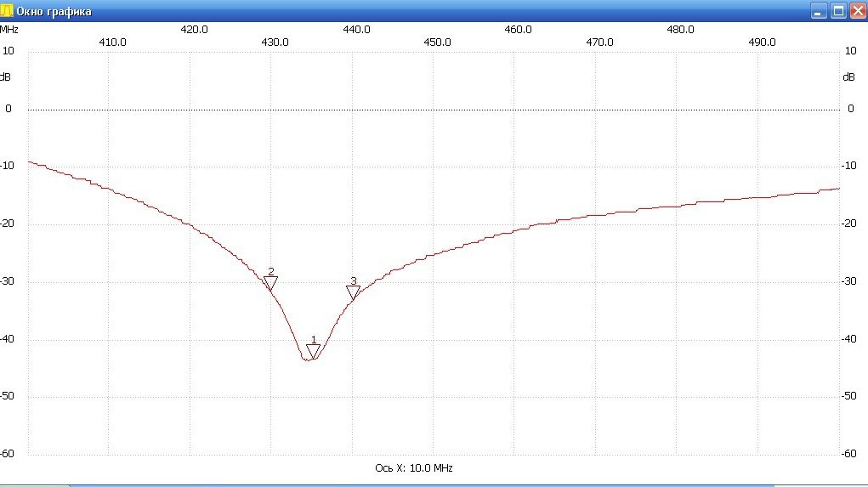Select marker 3 triangle on the curve
Viewport: 868px width, 487px height.
click(x=353, y=292)
